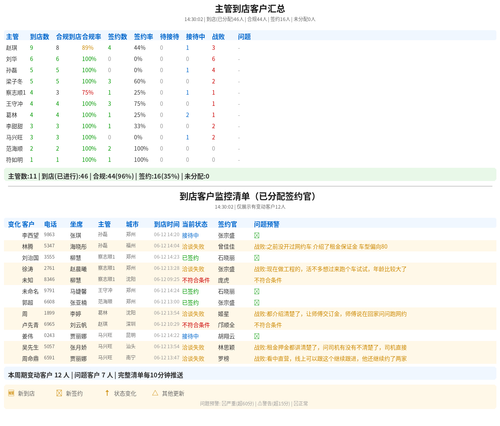Click the green check icon in 未命名 row

point(257,291)
